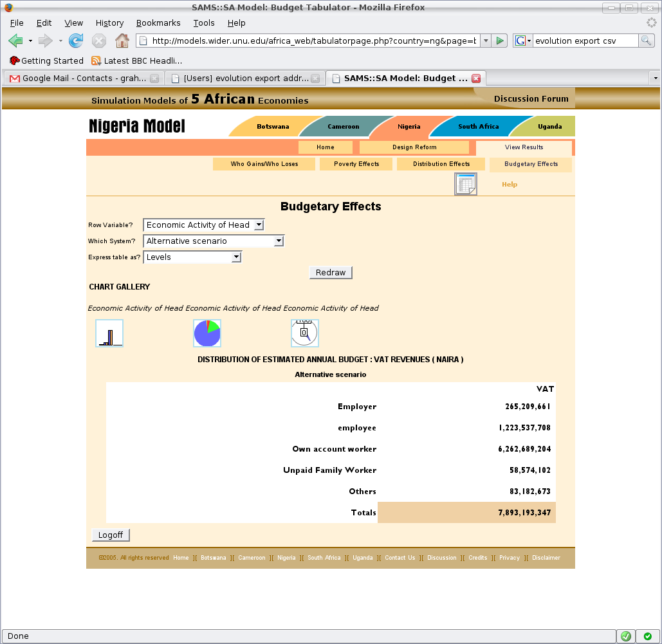Click the Logoff button
The width and height of the screenshot is (662, 644).
click(111, 535)
